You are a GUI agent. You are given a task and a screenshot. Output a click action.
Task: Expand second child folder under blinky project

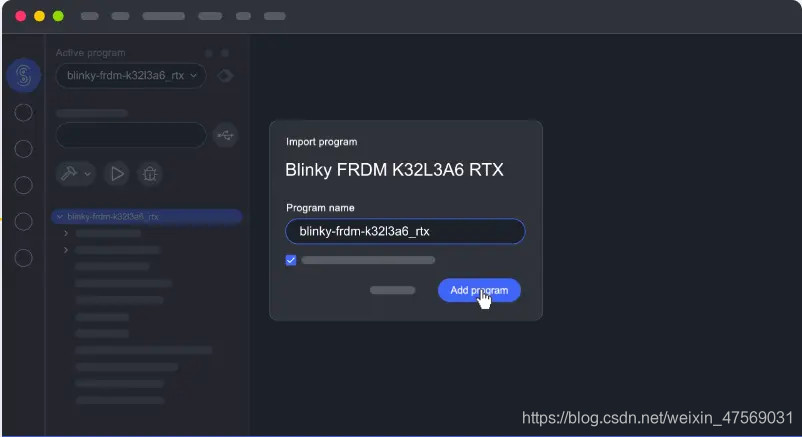[66, 250]
